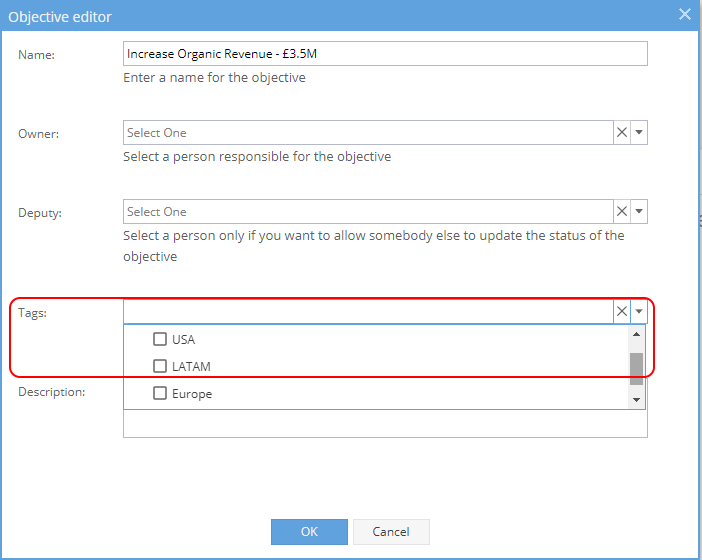Screen dimensions: 702x560
Task: Click the Owner Select One field
Action: tap(368, 133)
